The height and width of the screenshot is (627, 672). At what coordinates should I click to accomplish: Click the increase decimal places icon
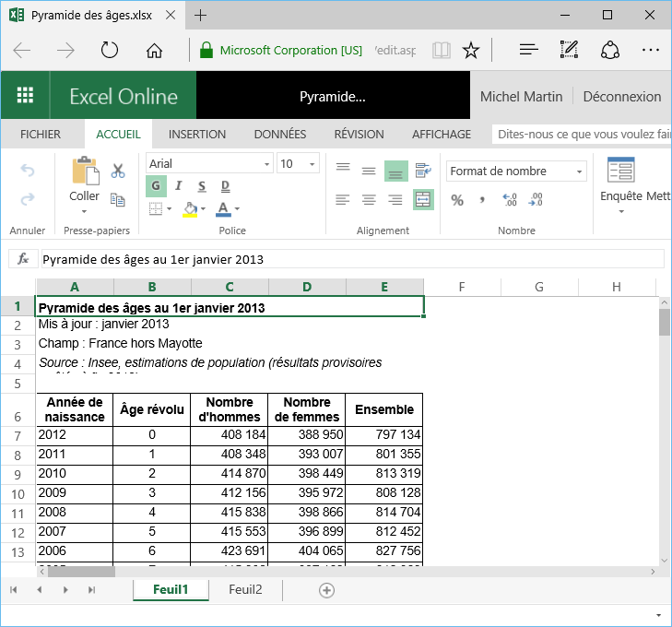tap(510, 200)
